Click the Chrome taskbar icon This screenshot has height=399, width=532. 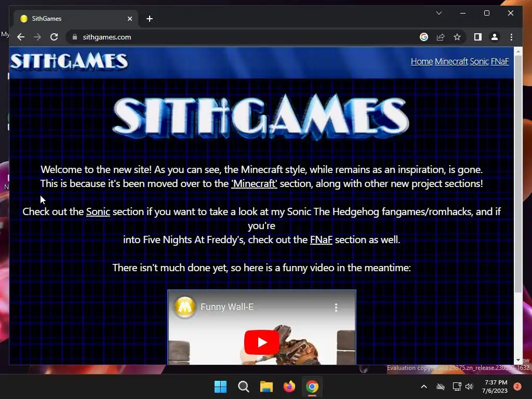pyautogui.click(x=312, y=387)
